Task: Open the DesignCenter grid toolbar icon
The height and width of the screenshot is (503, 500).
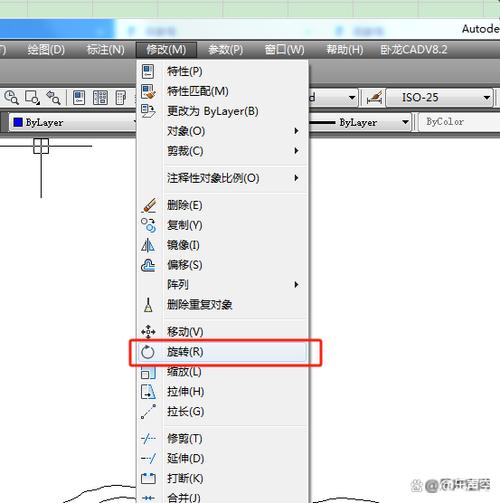Action: point(100,98)
